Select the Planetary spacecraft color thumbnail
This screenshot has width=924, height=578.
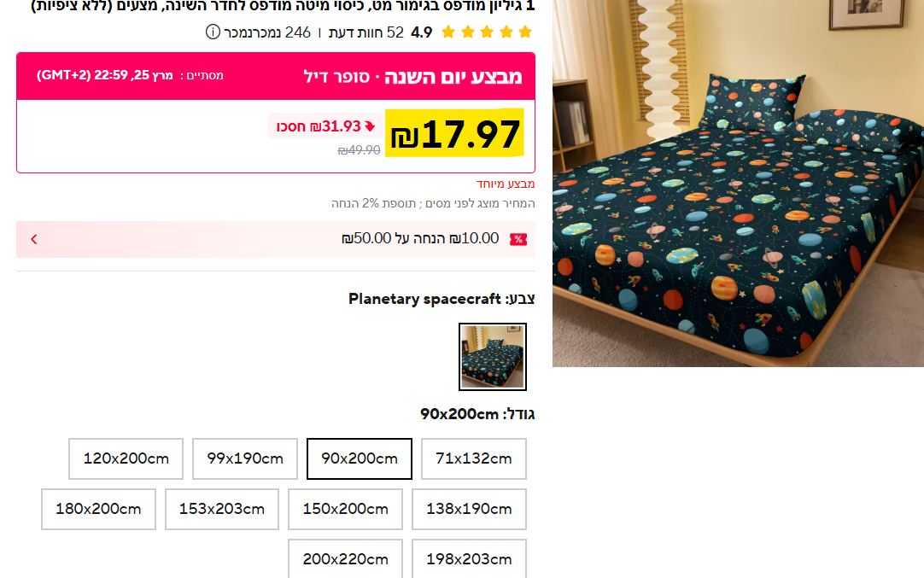pos(493,357)
